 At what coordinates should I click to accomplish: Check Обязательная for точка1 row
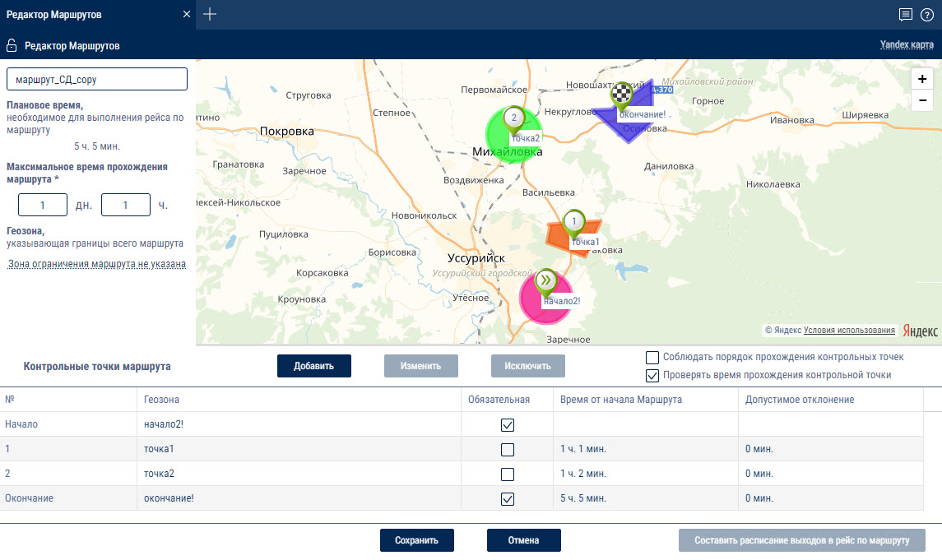click(508, 450)
